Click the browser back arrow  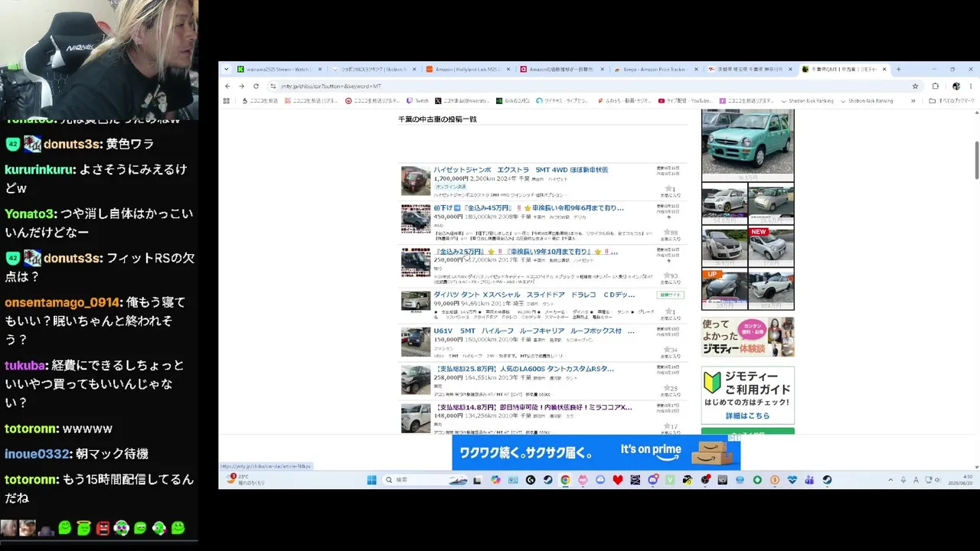(227, 86)
